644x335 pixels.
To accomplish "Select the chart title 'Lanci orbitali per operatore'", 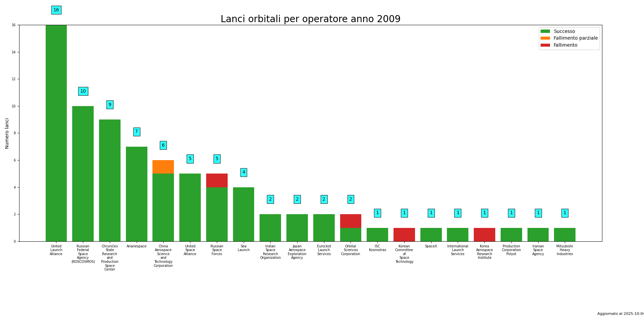I will tap(310, 19).
